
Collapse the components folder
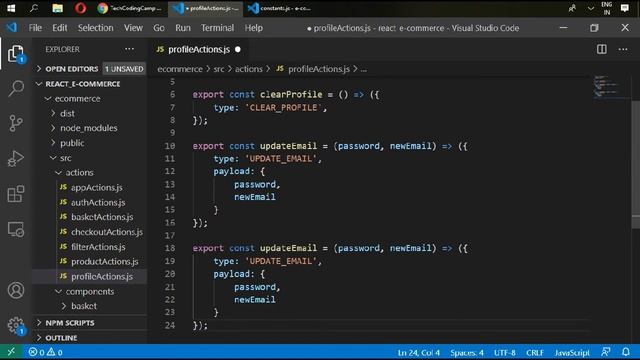tap(90, 291)
